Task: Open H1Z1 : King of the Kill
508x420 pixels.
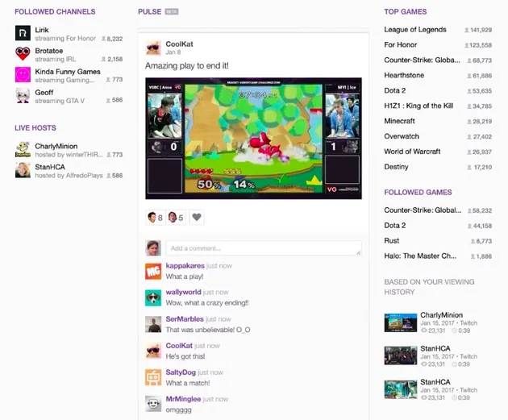Action: [418, 106]
